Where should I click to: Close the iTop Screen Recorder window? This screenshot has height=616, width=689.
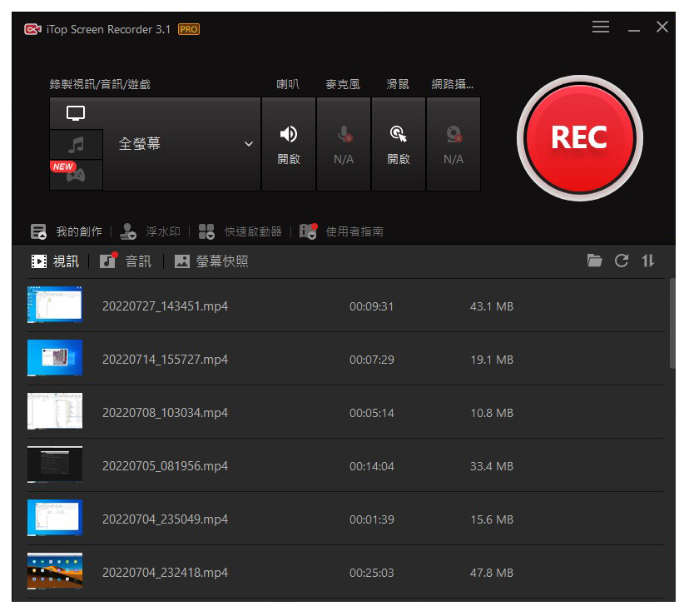[662, 27]
